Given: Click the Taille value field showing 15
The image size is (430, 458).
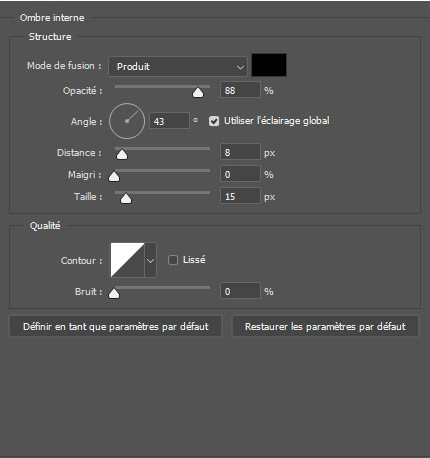Looking at the screenshot, I should click(x=240, y=196).
